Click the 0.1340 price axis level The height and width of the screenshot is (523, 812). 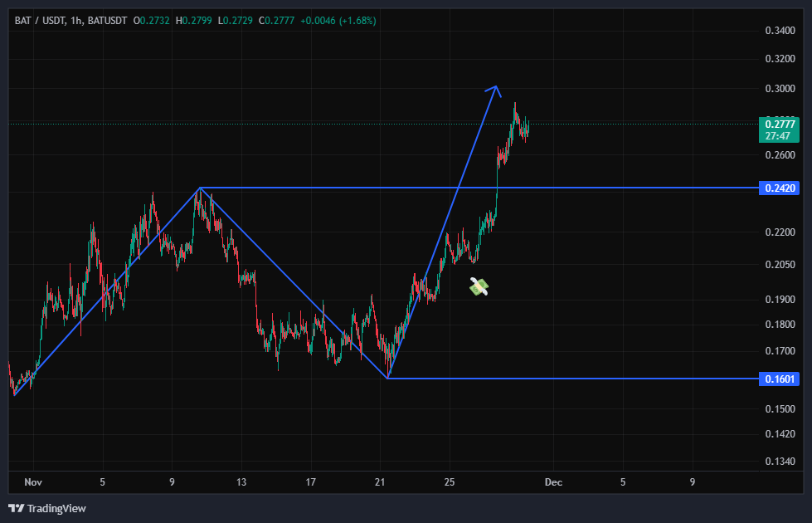[x=780, y=462]
